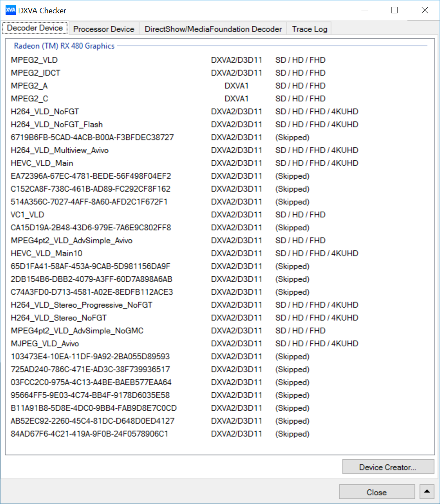Maximize the DXVA Checker window
This screenshot has height=504, width=440.
coord(394,10)
